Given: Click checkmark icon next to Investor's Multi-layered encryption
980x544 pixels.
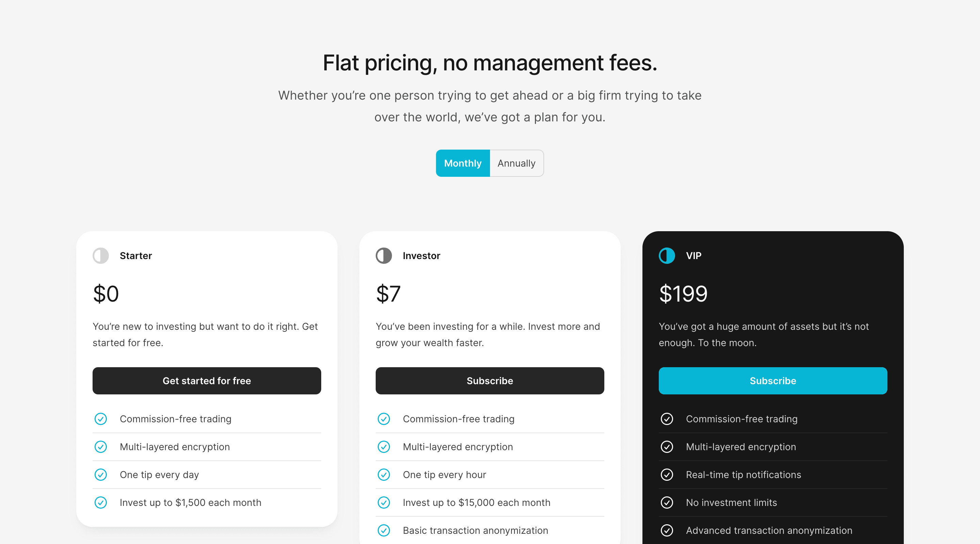Looking at the screenshot, I should (384, 447).
